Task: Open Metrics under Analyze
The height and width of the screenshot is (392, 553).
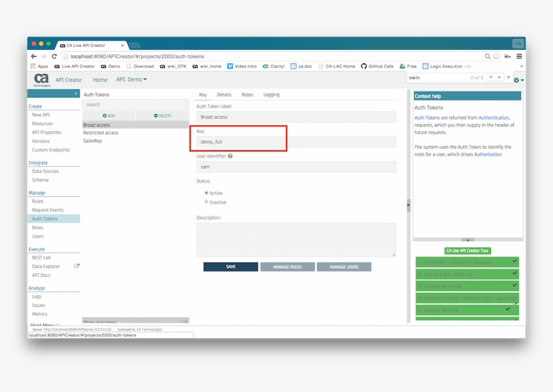Action: (40, 314)
